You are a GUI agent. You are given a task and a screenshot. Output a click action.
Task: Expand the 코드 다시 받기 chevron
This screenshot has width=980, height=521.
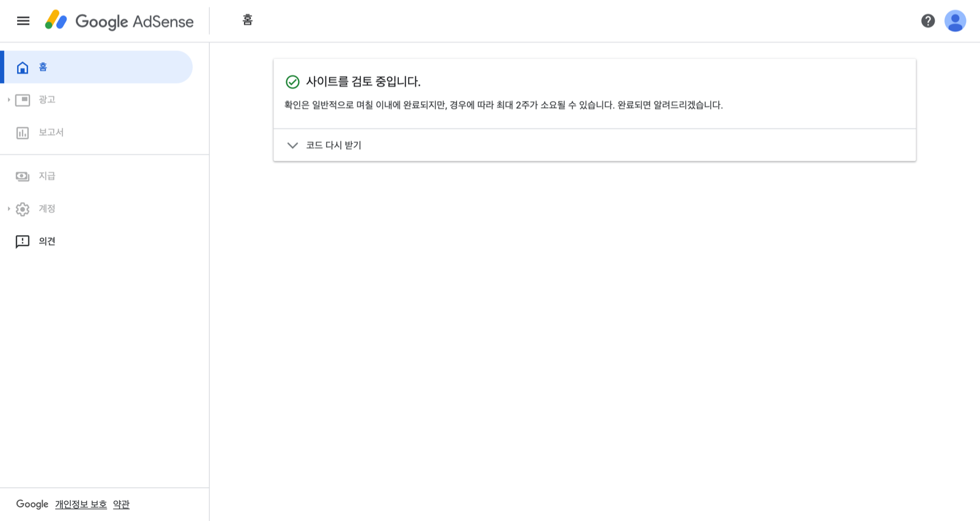click(x=292, y=145)
